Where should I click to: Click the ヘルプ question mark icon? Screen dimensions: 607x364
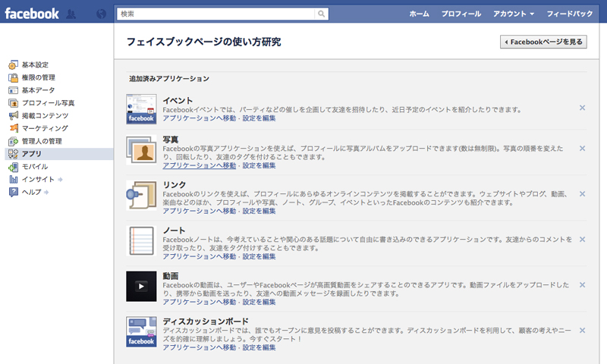[x=13, y=193]
